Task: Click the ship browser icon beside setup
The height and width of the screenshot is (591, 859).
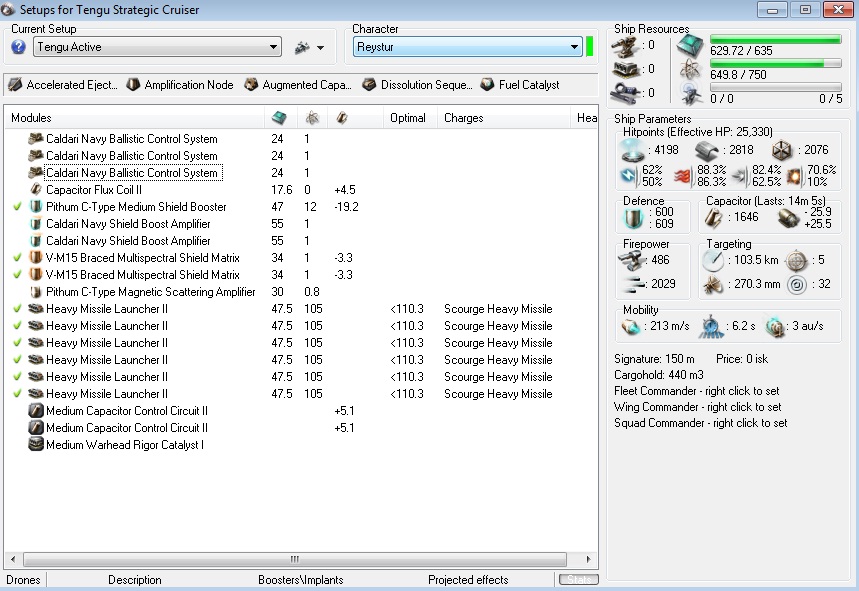Action: pyautogui.click(x=302, y=48)
